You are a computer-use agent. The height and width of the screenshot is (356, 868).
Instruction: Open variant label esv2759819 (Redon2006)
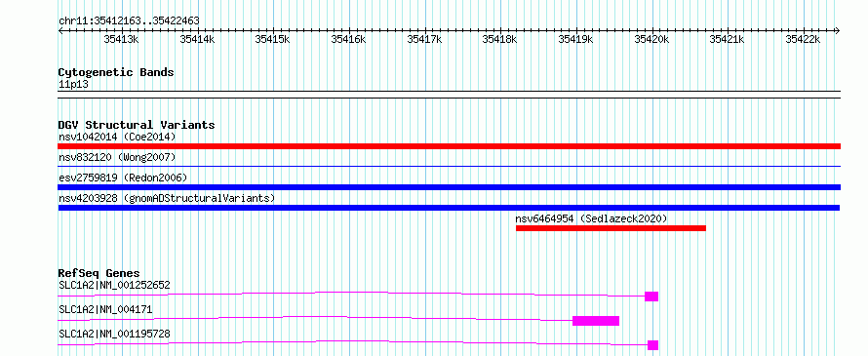(123, 178)
